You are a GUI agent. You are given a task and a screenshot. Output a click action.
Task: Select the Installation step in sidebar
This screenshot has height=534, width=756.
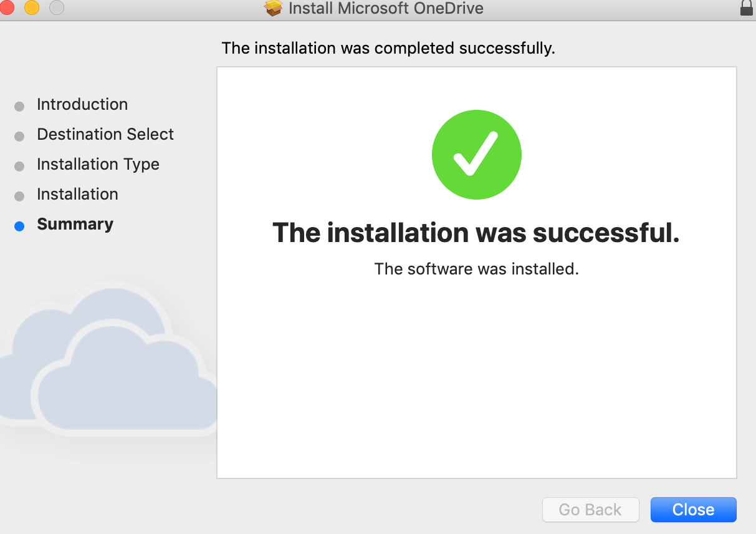[x=77, y=194]
